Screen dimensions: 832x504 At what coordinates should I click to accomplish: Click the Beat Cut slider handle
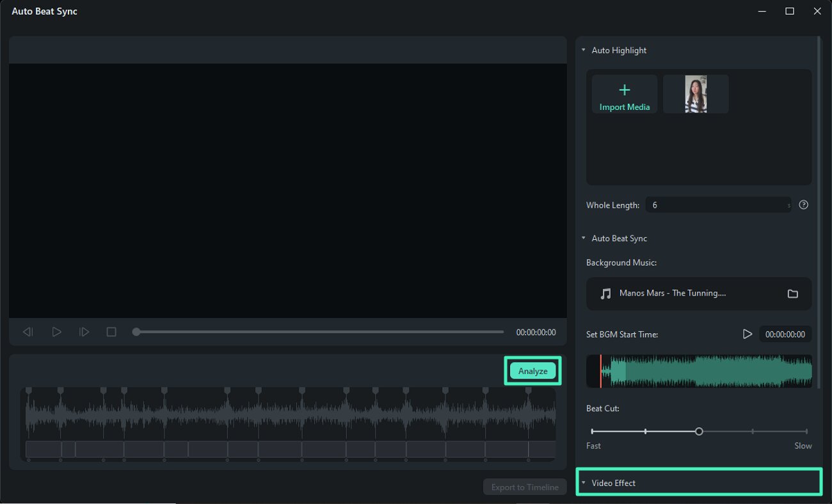[699, 432]
